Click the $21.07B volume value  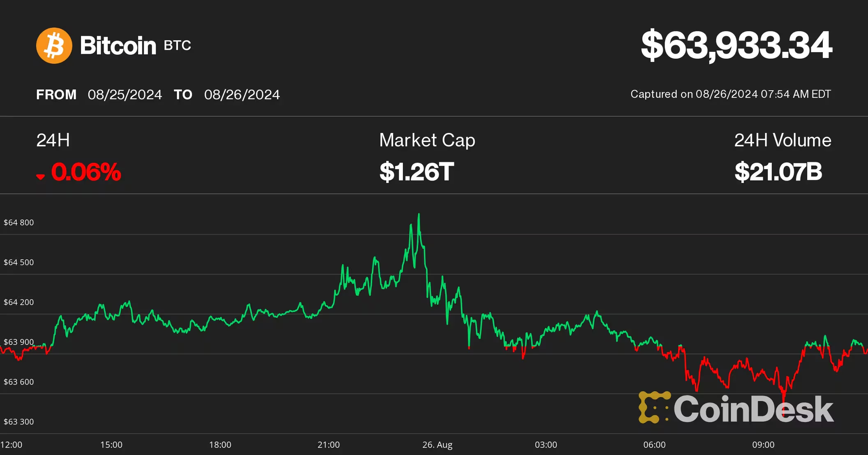point(778,172)
